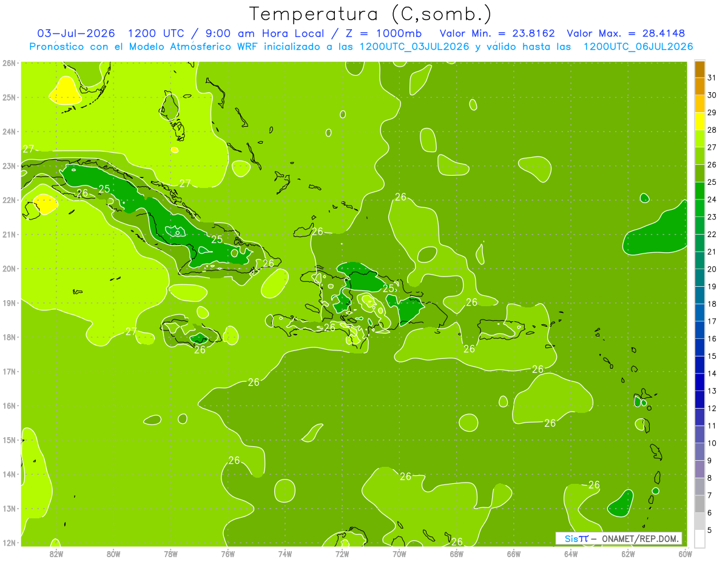Screen dimensions: 728x562
Task: Click the '80W' longitude axis label
Action: (x=113, y=554)
